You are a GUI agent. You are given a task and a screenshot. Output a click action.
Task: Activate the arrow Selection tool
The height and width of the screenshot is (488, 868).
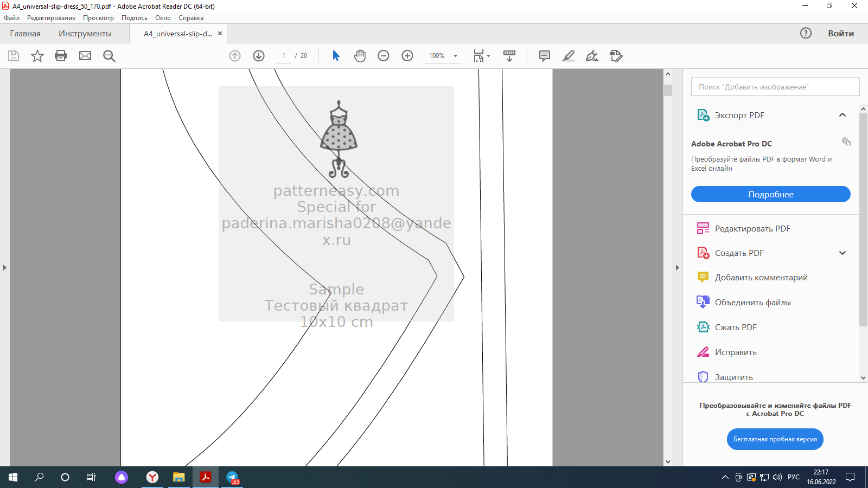click(336, 56)
